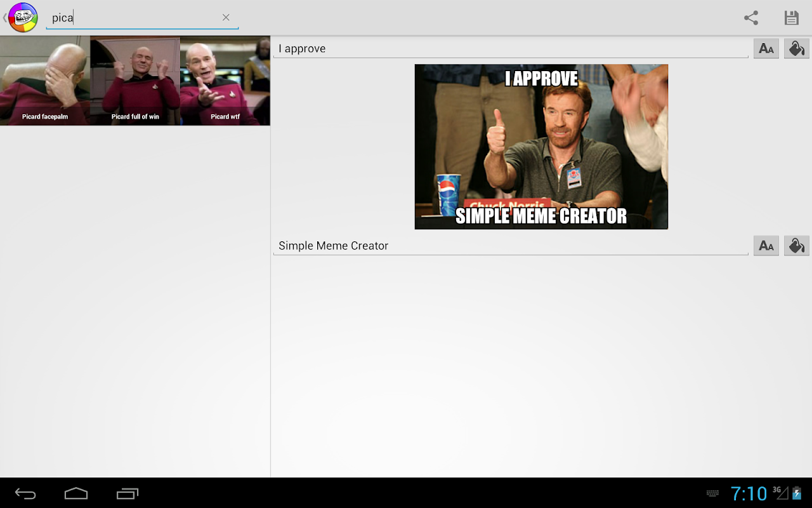Check the 3G signal indicator
Image resolution: width=812 pixels, height=508 pixels.
click(780, 492)
